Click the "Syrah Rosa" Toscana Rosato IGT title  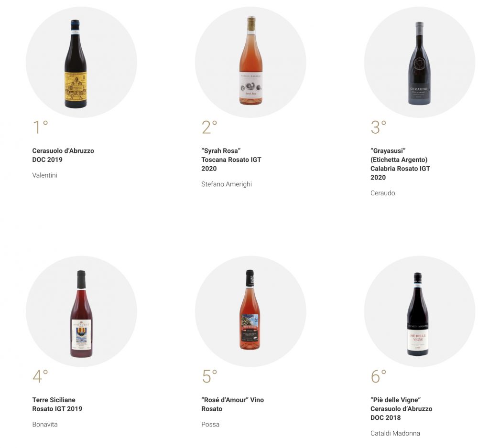point(231,160)
